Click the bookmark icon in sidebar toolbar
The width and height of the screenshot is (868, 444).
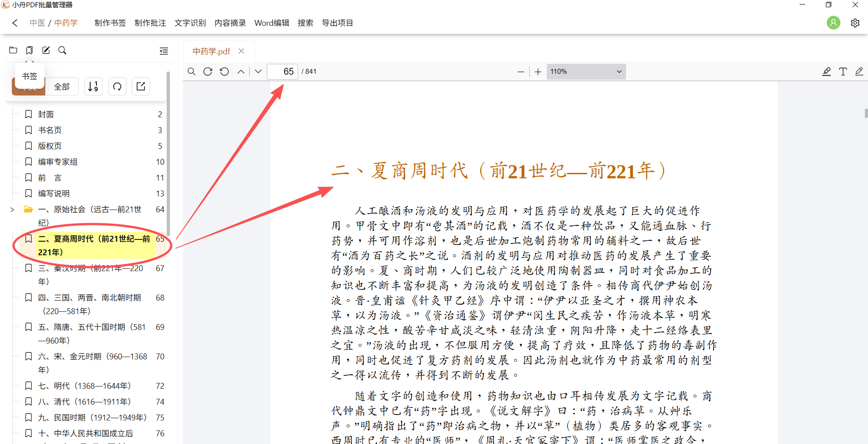29,50
